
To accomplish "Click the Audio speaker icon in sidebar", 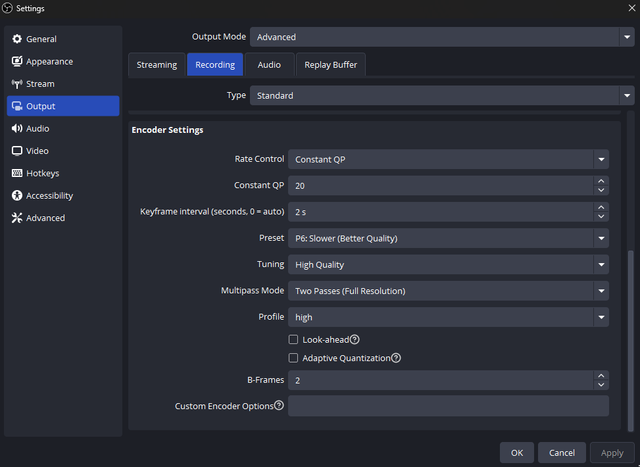I will (17, 129).
